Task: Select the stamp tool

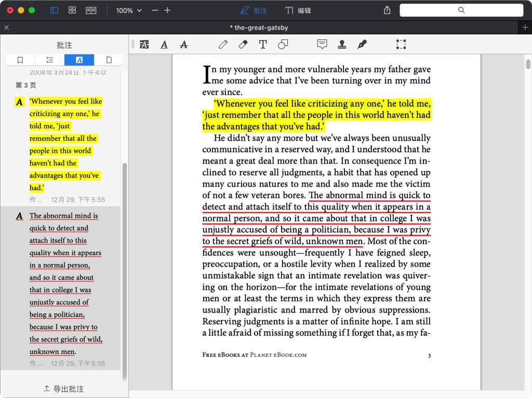Action: 342,45
